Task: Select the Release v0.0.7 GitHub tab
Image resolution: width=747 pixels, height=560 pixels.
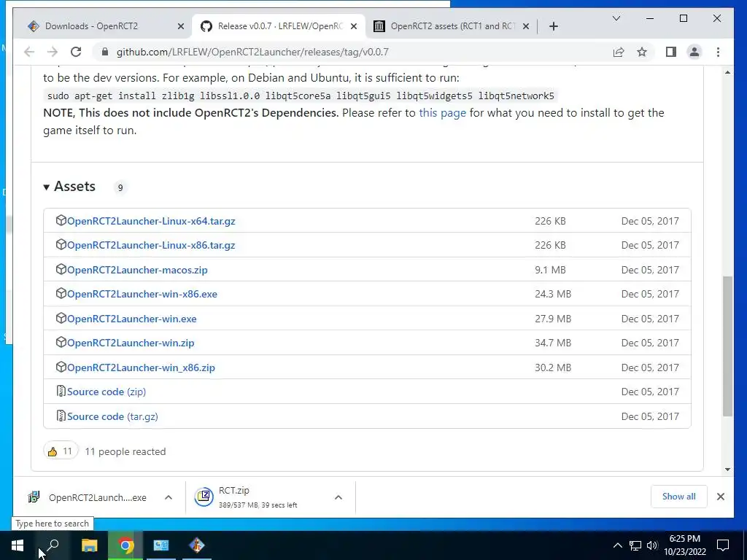Action: (279, 26)
